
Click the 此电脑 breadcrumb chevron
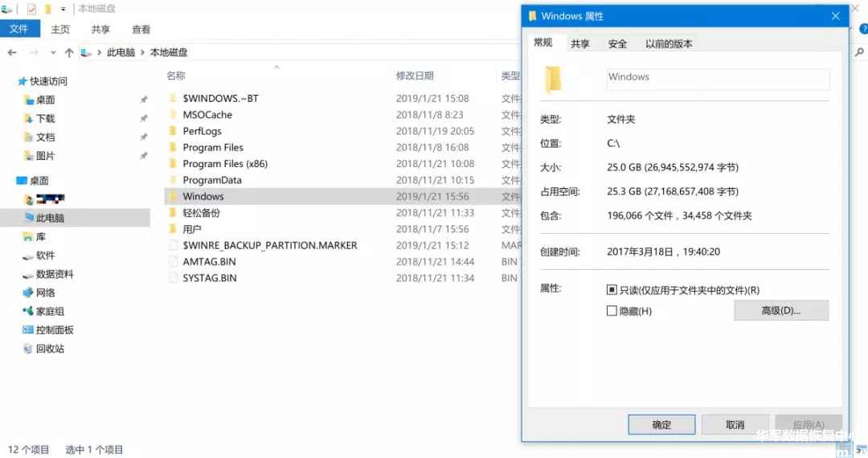tap(142, 52)
